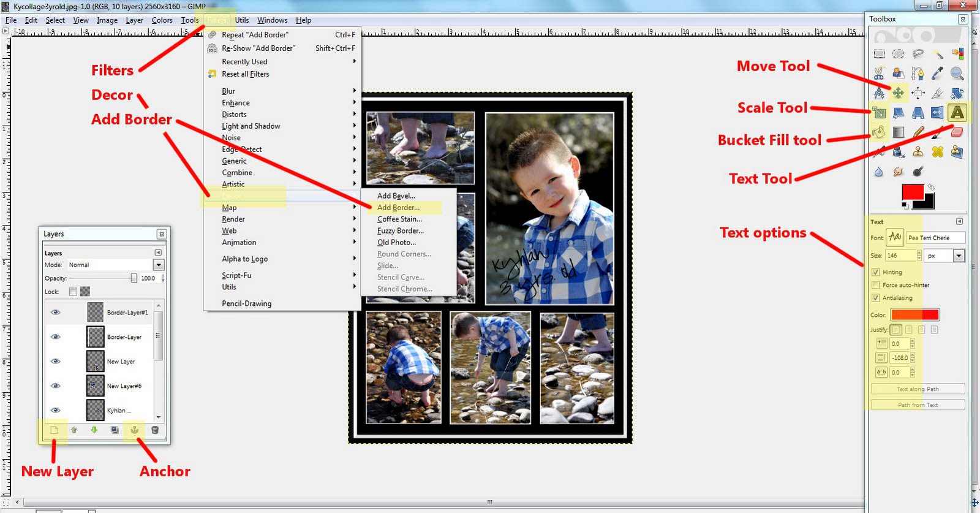980x513 pixels.
Task: Select the Blur/Sharpen droplet tool
Action: coord(879,172)
